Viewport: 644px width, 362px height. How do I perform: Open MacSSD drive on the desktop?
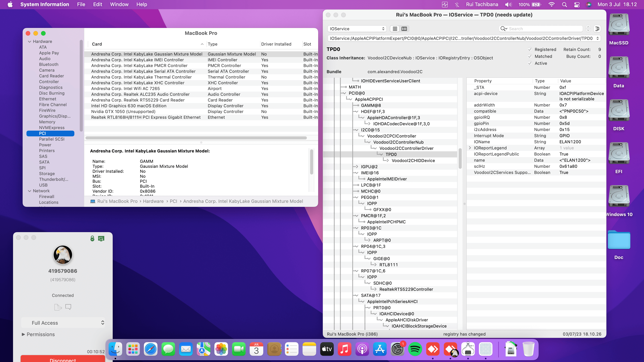pos(619,29)
